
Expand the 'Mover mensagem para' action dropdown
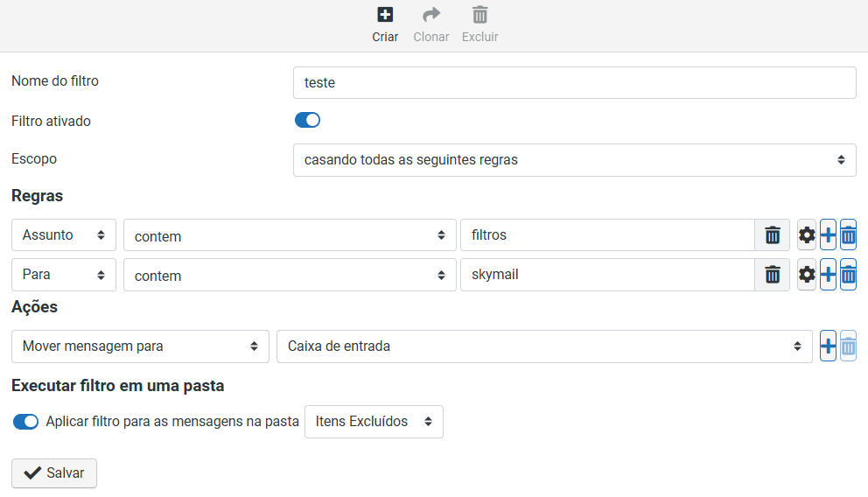coord(140,346)
